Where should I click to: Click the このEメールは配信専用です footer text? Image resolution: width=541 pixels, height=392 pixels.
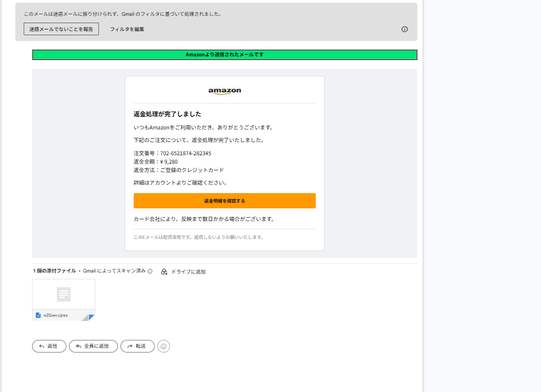pos(198,237)
